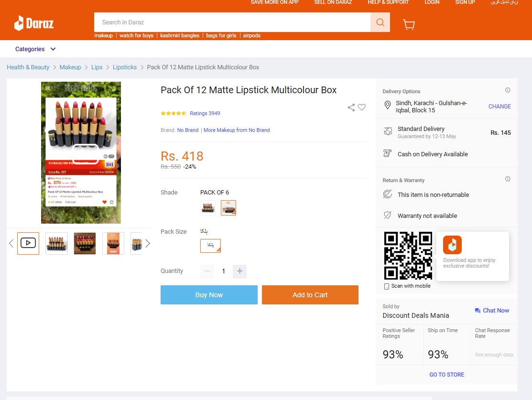Viewport: 532px width, 400px height.
Task: Open Help & Support top menu
Action: 388,2
